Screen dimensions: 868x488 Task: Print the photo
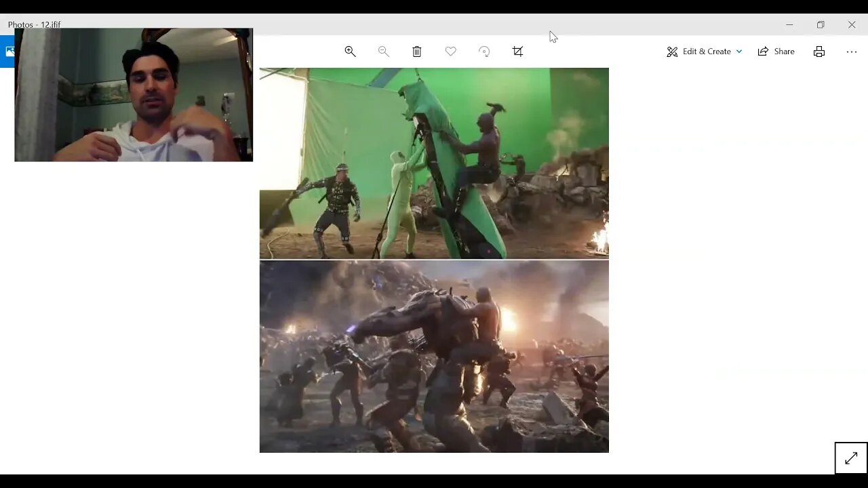point(819,52)
